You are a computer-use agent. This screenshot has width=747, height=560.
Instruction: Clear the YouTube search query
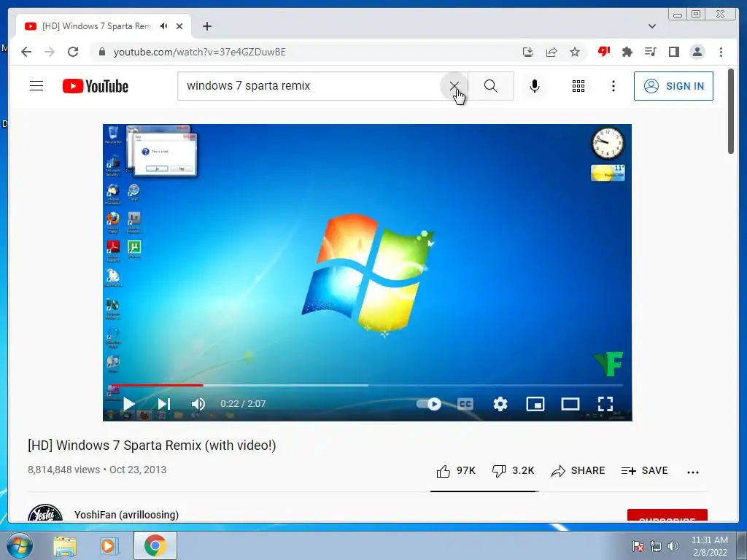tap(454, 86)
